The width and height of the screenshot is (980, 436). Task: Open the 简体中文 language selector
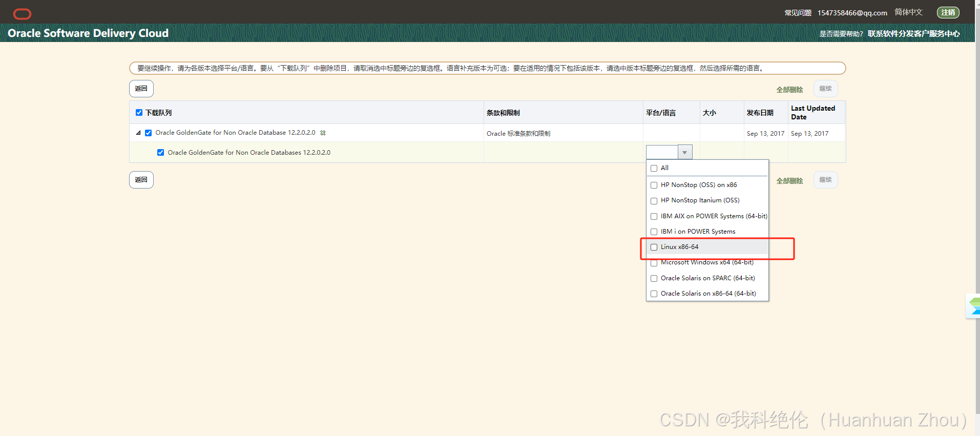click(908, 12)
